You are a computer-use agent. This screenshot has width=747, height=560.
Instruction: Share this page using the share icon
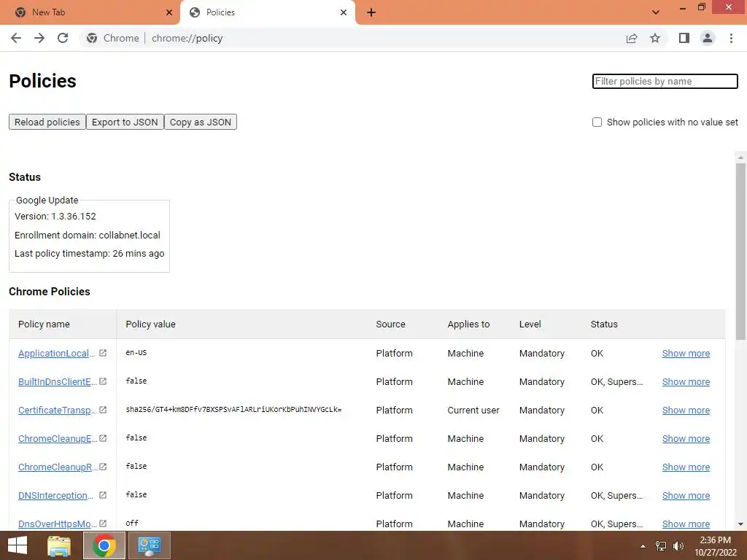coord(632,38)
